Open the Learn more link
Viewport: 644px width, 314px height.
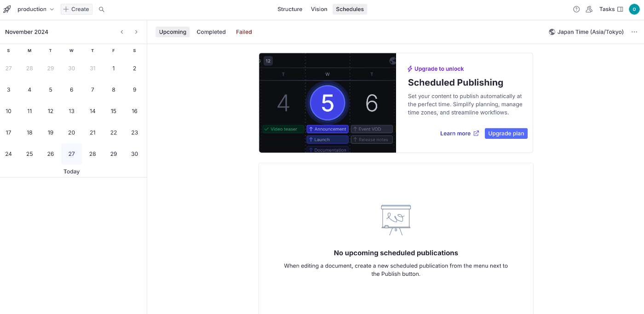tap(460, 133)
